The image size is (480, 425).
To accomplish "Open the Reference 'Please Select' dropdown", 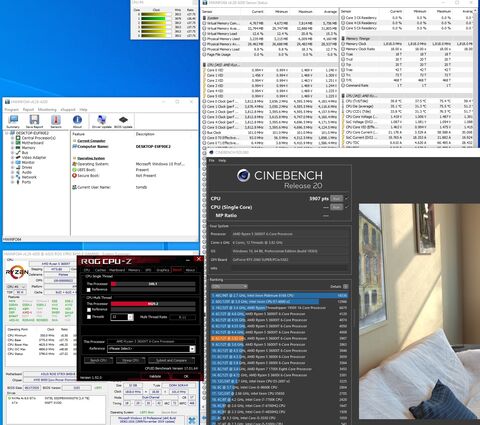I will pos(152,349).
